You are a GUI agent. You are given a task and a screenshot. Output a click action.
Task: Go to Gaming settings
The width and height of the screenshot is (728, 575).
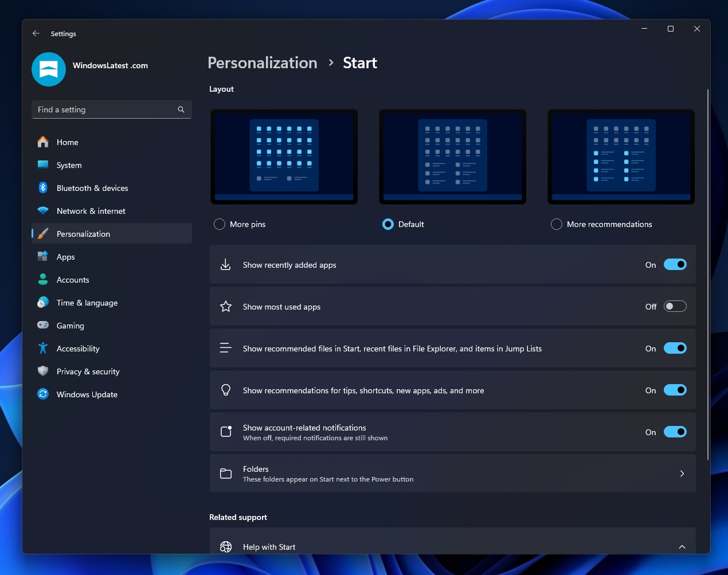tap(112, 326)
